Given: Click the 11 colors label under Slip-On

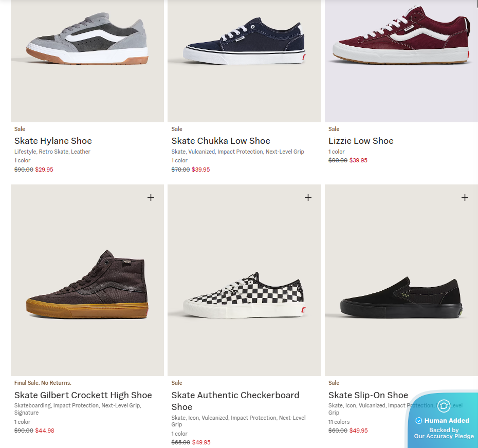Looking at the screenshot, I should (x=339, y=422).
